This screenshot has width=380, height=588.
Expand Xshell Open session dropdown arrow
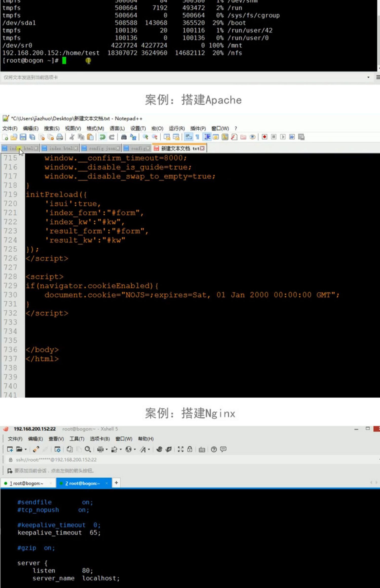26,449
